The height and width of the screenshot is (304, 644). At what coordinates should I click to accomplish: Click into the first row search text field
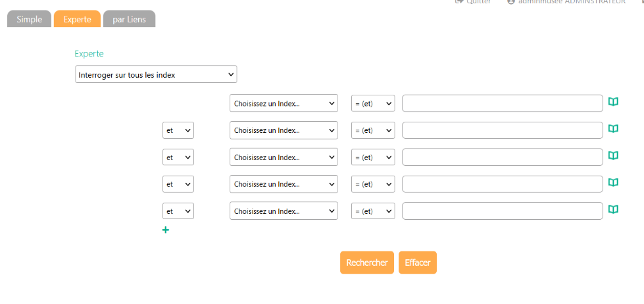(x=502, y=103)
